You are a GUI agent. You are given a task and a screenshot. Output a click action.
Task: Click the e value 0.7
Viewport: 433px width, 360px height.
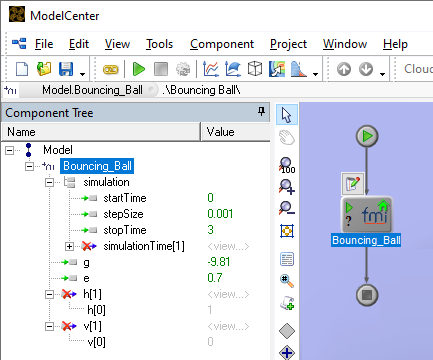coord(215,278)
